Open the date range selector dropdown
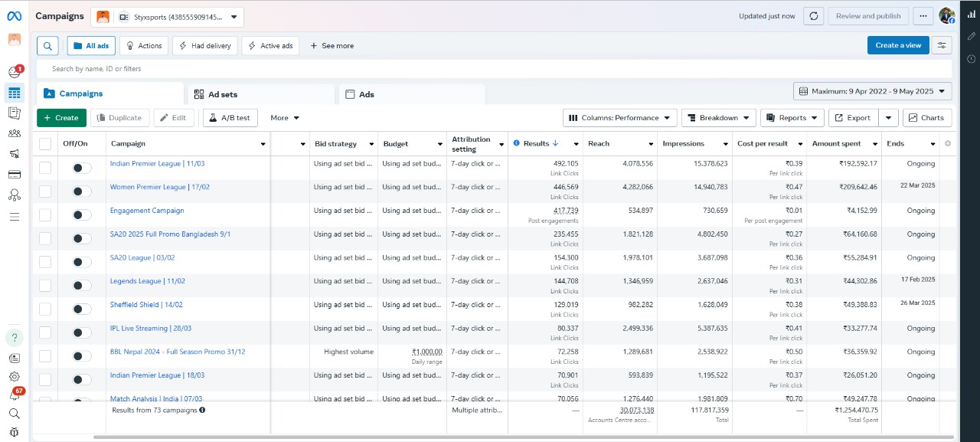Screen dimensions: 980x442 click(872, 91)
